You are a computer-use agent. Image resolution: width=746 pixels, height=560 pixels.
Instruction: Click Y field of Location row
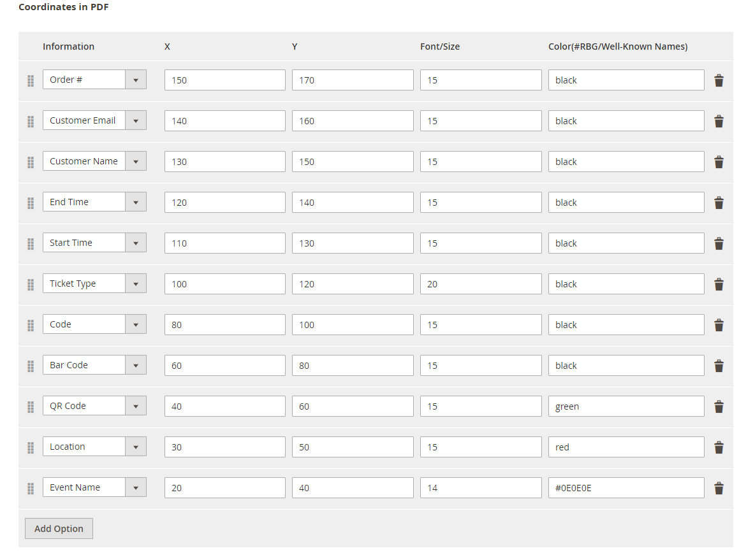tap(353, 447)
